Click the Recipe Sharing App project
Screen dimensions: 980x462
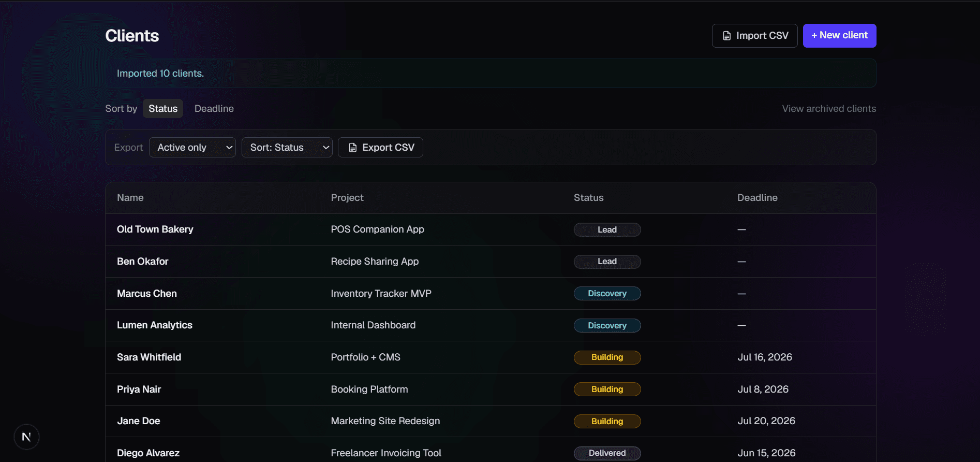pyautogui.click(x=375, y=262)
